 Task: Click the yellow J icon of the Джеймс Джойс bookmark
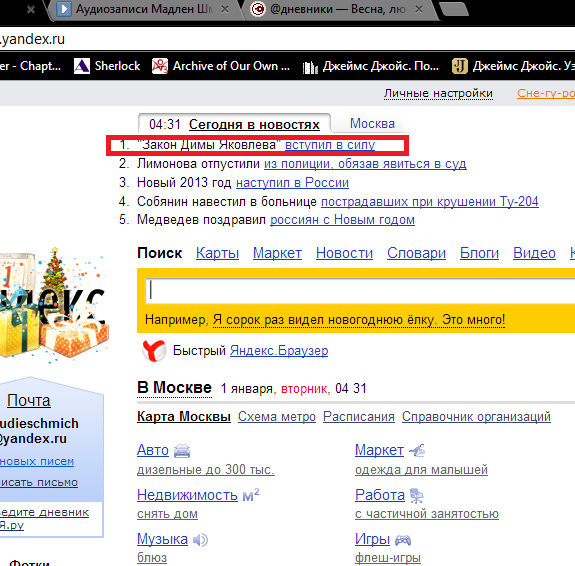pos(459,66)
